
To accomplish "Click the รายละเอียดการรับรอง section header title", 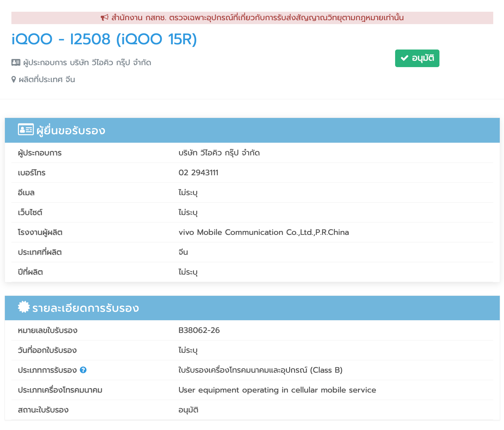I will tap(85, 308).
